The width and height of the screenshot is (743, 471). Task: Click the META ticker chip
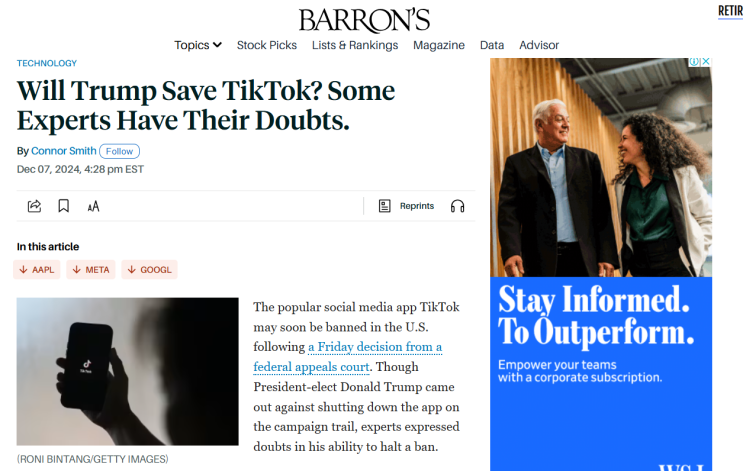(91, 270)
